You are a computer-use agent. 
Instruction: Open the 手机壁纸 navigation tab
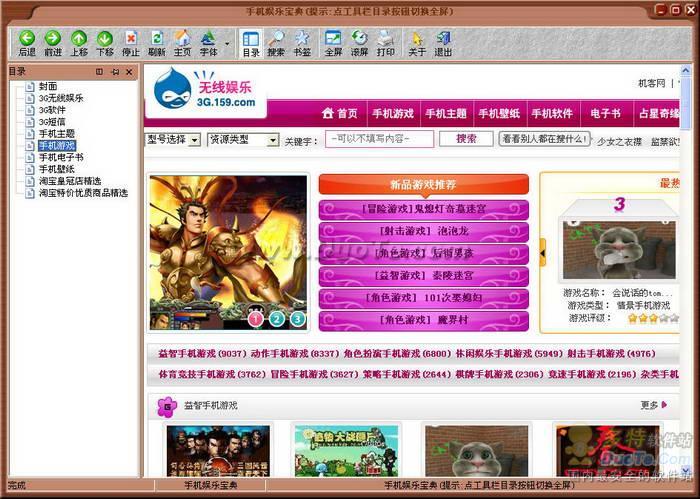(x=499, y=113)
